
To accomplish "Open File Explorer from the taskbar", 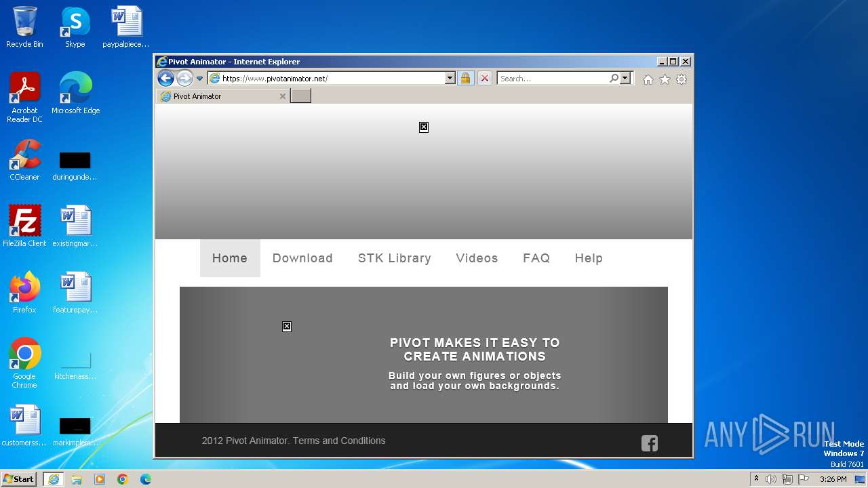I will (77, 479).
